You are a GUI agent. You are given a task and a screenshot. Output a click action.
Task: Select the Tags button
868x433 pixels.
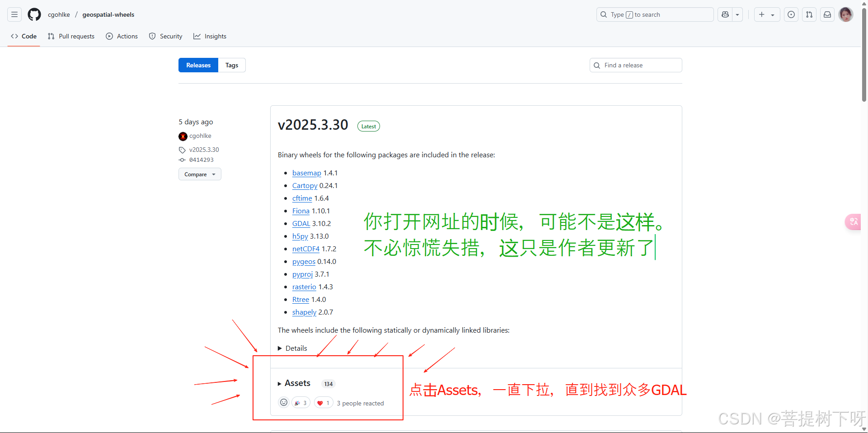[232, 65]
